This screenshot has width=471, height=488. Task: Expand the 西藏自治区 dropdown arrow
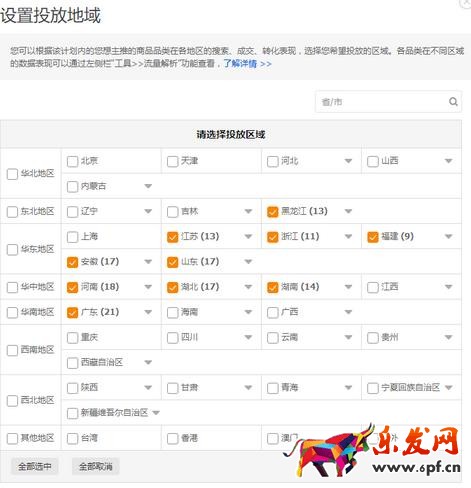[148, 362]
